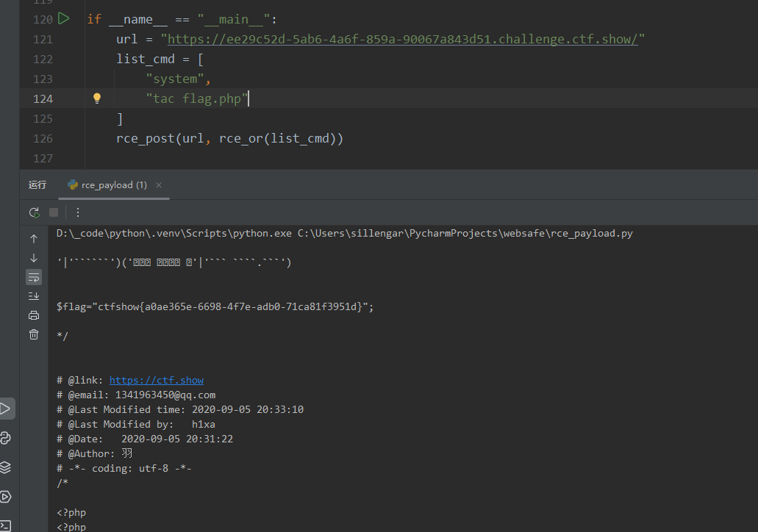758x532 pixels.
Task: Click the @Last Modified by h1xa line
Action: (136, 424)
